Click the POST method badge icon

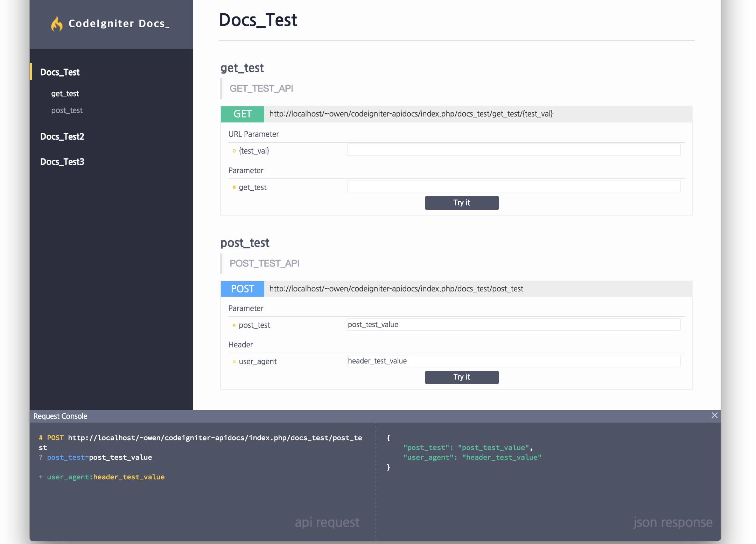tap(242, 288)
